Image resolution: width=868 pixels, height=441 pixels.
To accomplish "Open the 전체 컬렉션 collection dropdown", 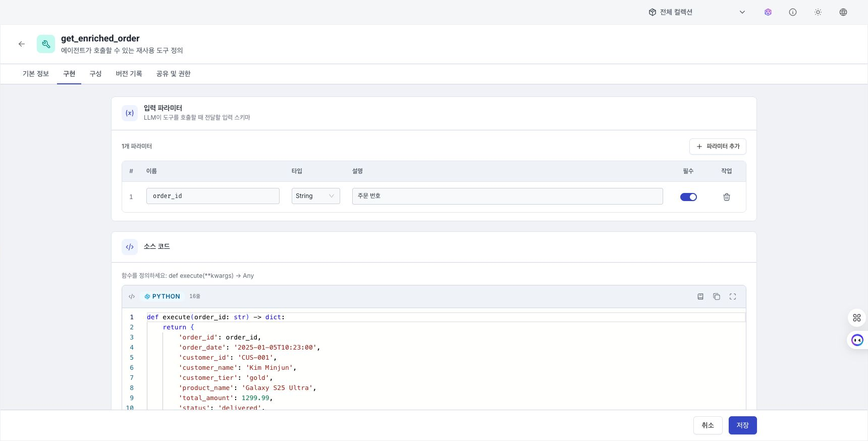I will [697, 12].
